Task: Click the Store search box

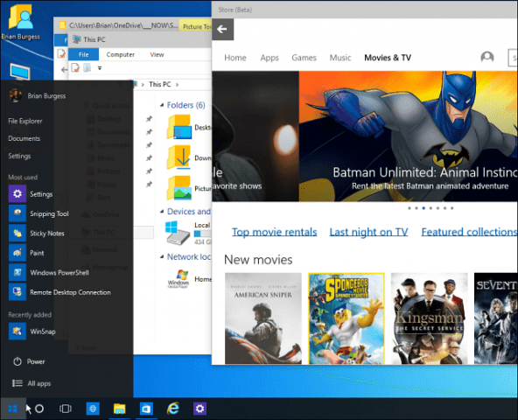Action: point(513,58)
